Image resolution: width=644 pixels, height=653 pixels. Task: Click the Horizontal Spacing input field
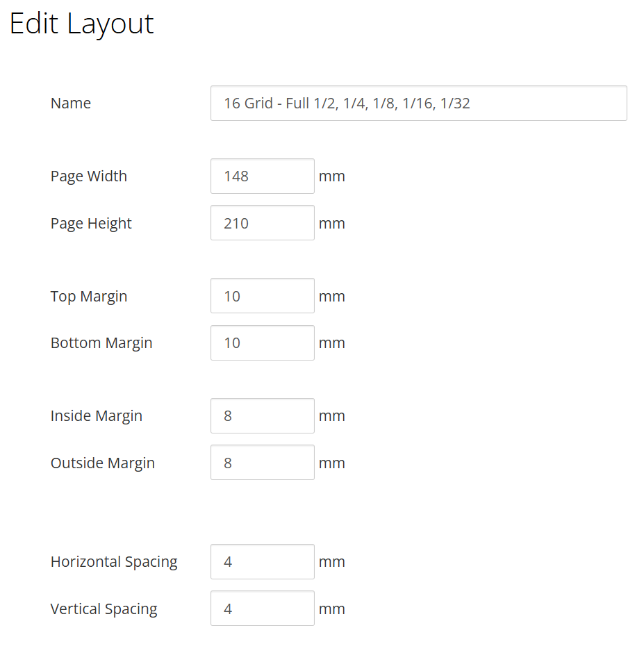pyautogui.click(x=263, y=561)
